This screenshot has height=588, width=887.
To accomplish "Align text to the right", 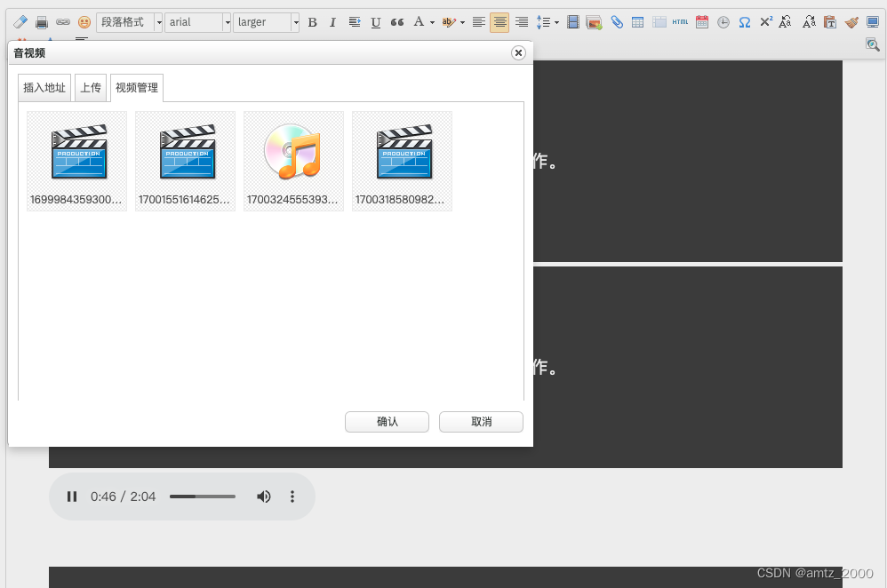I will pyautogui.click(x=522, y=22).
